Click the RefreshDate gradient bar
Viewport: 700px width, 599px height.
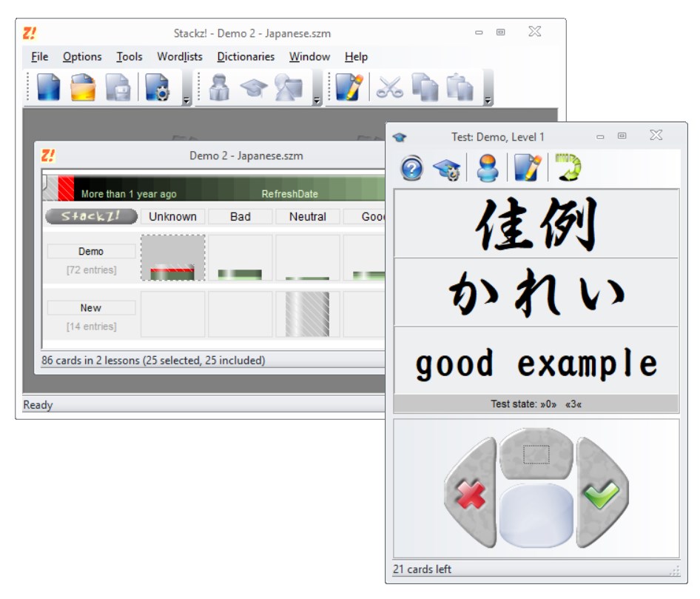(229, 189)
